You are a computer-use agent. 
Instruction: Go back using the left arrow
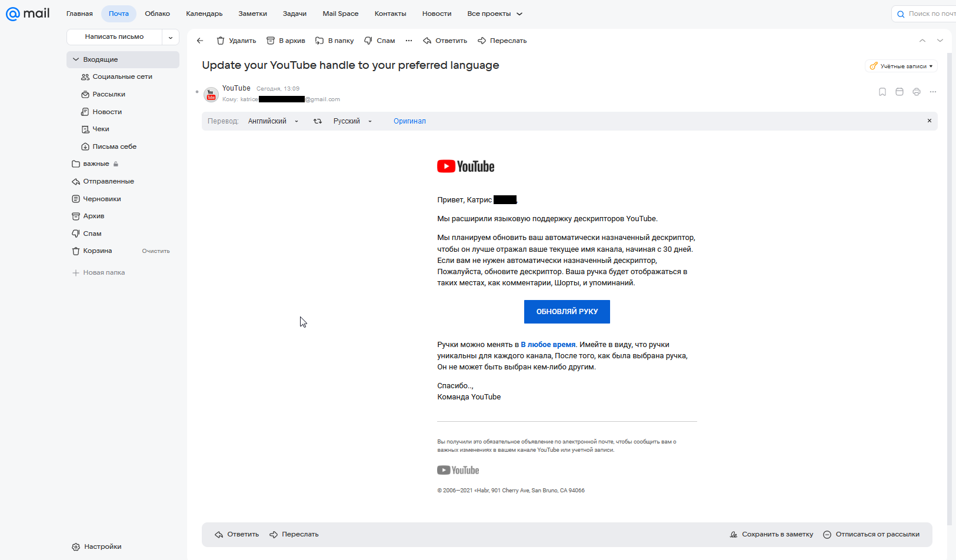200,41
